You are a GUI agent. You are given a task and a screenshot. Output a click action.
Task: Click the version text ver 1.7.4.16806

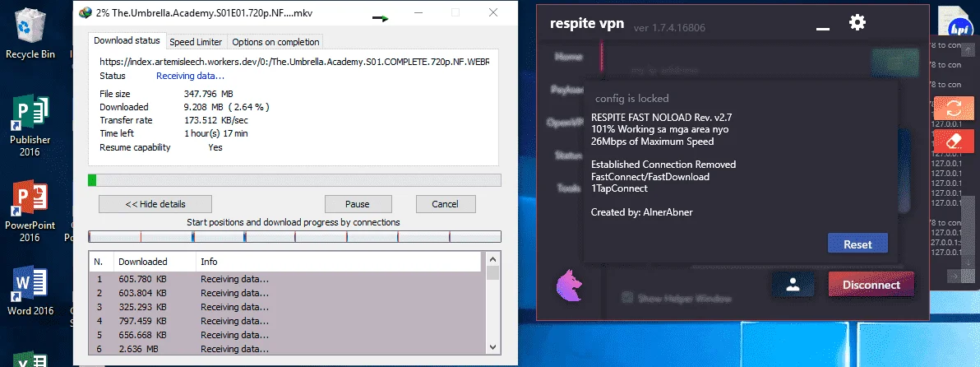pos(669,28)
